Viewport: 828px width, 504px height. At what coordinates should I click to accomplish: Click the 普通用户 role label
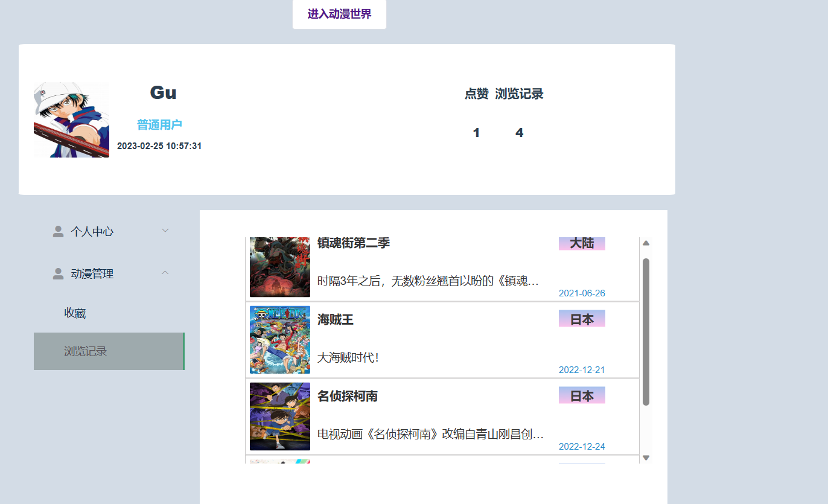pos(159,125)
